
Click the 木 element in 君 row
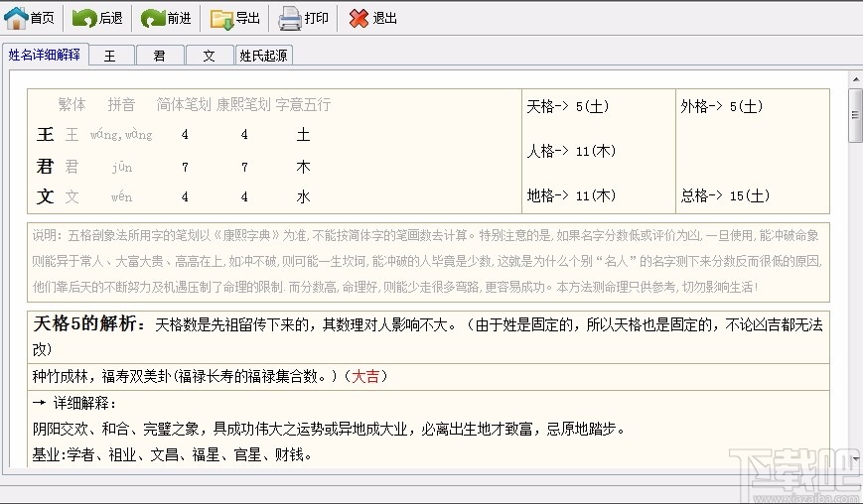tap(303, 167)
